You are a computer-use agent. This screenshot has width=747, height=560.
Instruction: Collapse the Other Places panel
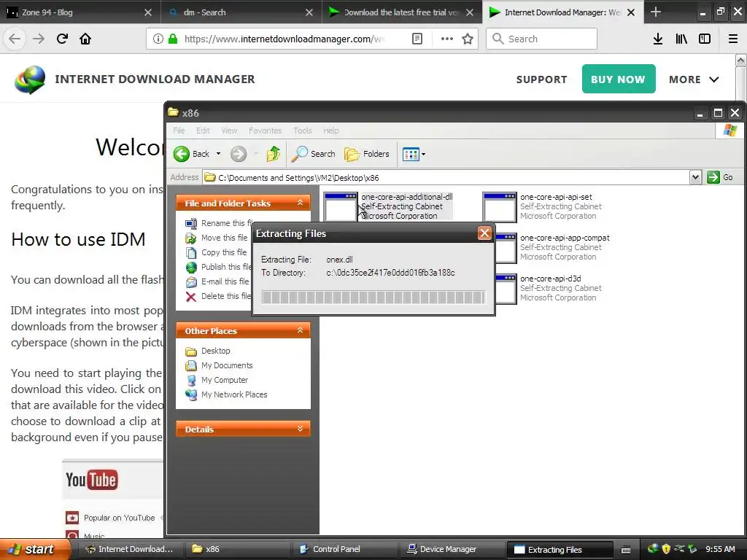point(300,330)
